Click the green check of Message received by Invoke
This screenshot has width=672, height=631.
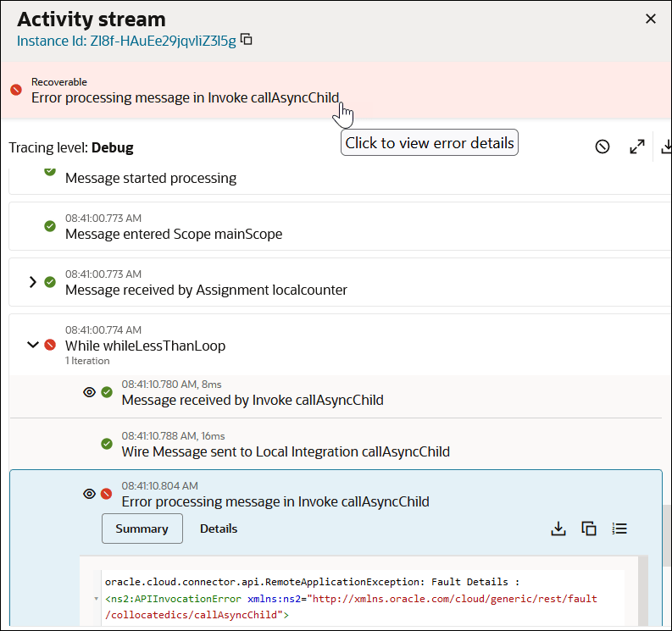pos(107,392)
